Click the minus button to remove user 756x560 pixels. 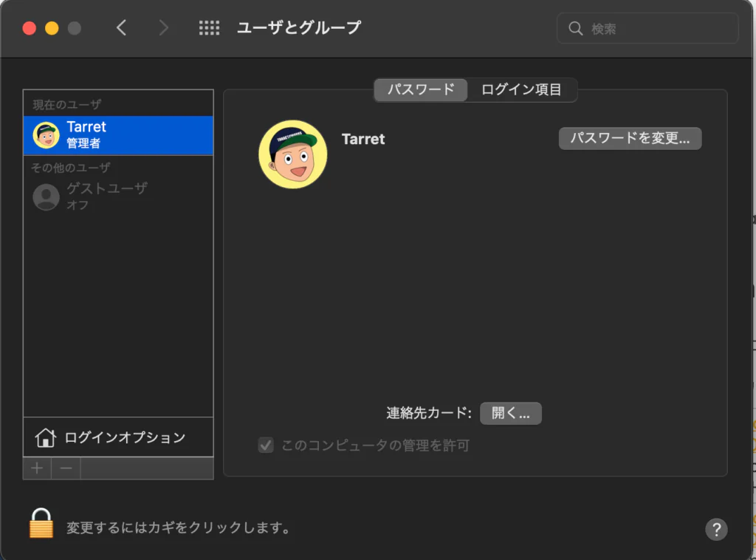(66, 468)
